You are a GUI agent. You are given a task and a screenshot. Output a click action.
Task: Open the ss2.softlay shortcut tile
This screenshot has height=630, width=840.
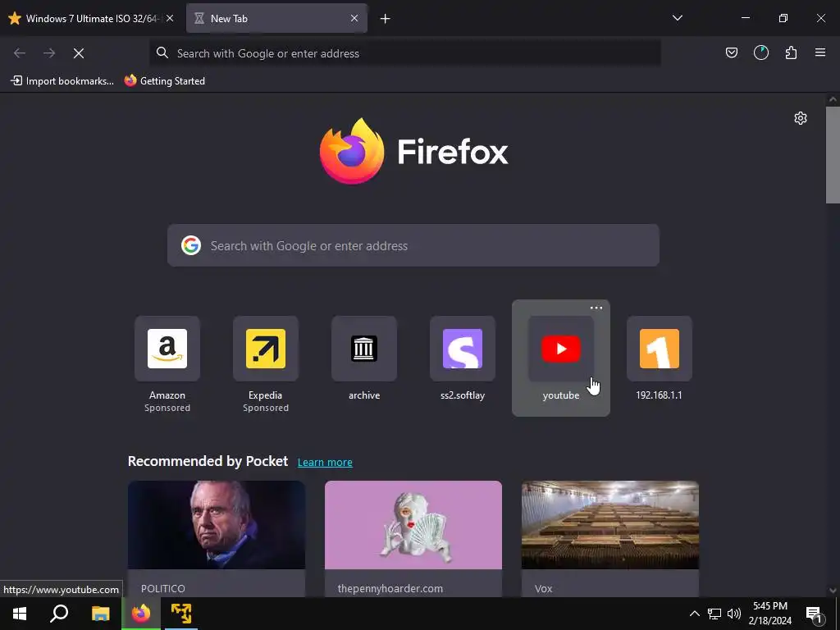(x=463, y=349)
